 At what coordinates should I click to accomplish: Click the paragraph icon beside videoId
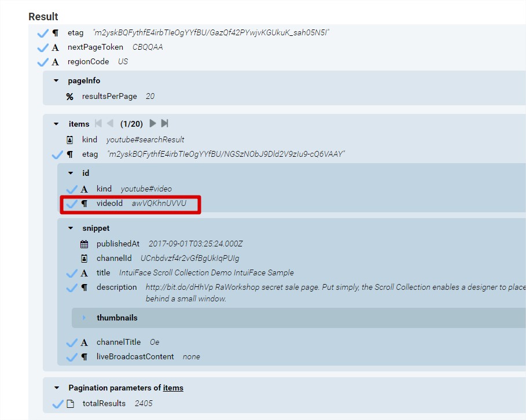point(84,204)
